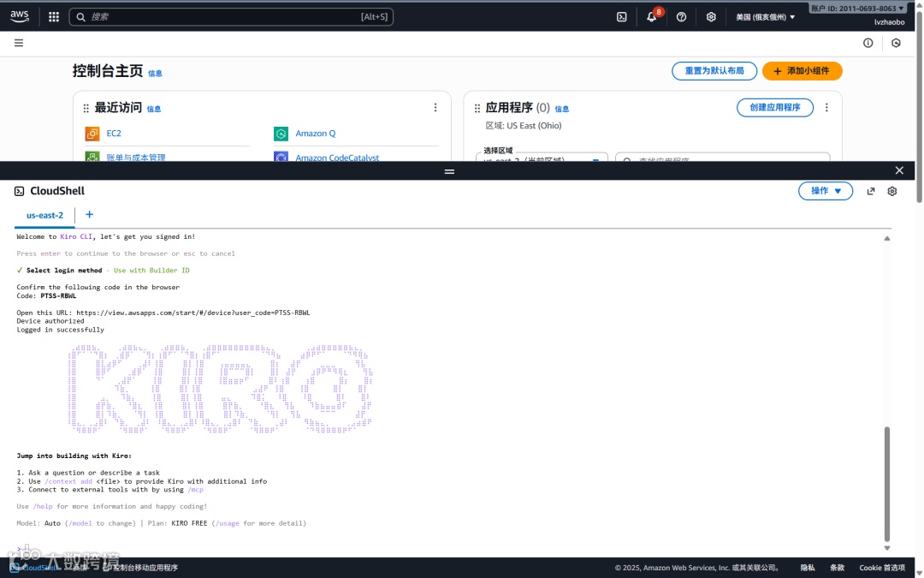Click the terminal vertical scrollbar thumb
The height and width of the screenshot is (578, 924).
tap(887, 484)
